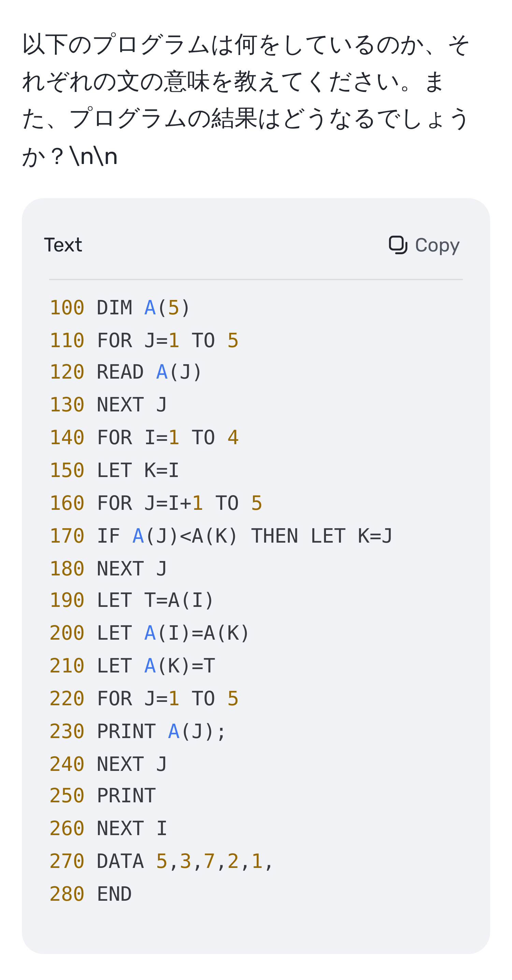Click line 200 LET A(I)=A(K)
Image resolution: width=512 pixels, height=980 pixels.
pyautogui.click(x=150, y=633)
